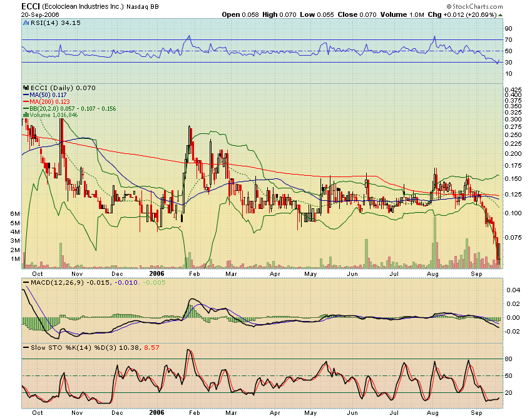Click the May label under the stochastic panel
Viewport: 532px width, 418px height.
[310, 413]
